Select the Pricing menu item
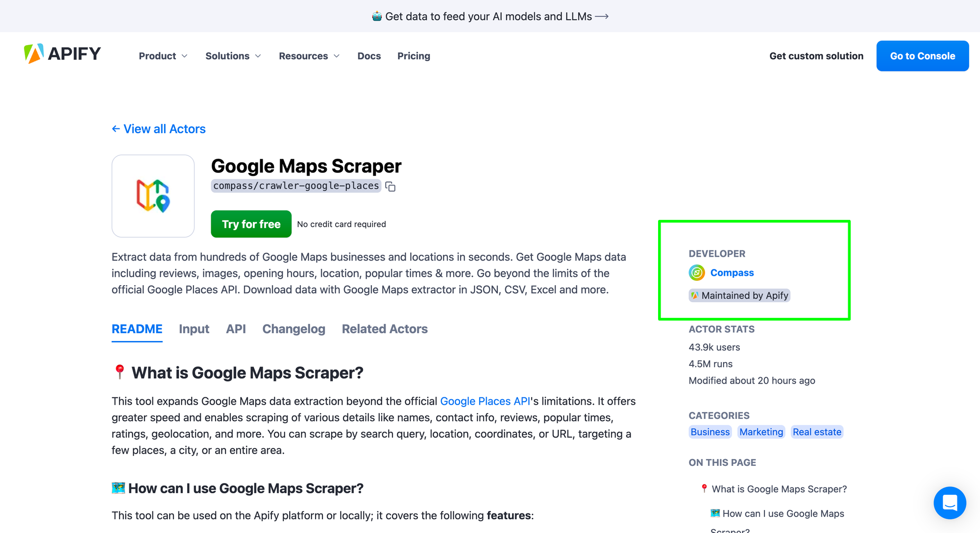This screenshot has width=980, height=533. (x=413, y=56)
